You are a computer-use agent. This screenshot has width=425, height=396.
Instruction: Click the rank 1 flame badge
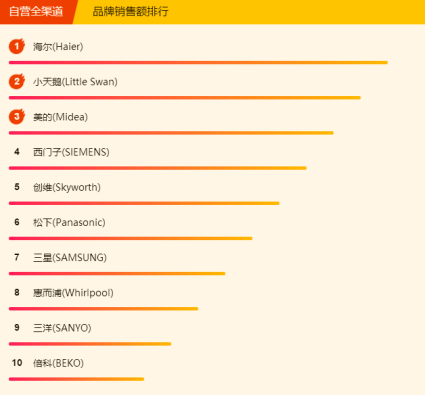17,46
